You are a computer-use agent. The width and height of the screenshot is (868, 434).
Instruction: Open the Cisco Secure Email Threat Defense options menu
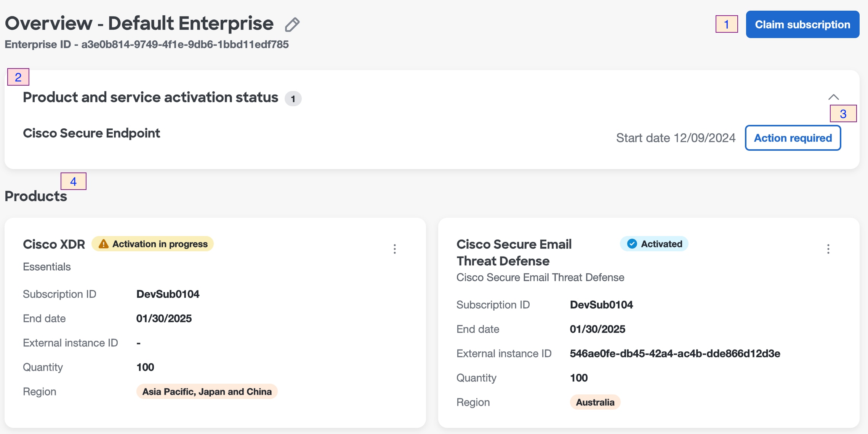tap(828, 249)
